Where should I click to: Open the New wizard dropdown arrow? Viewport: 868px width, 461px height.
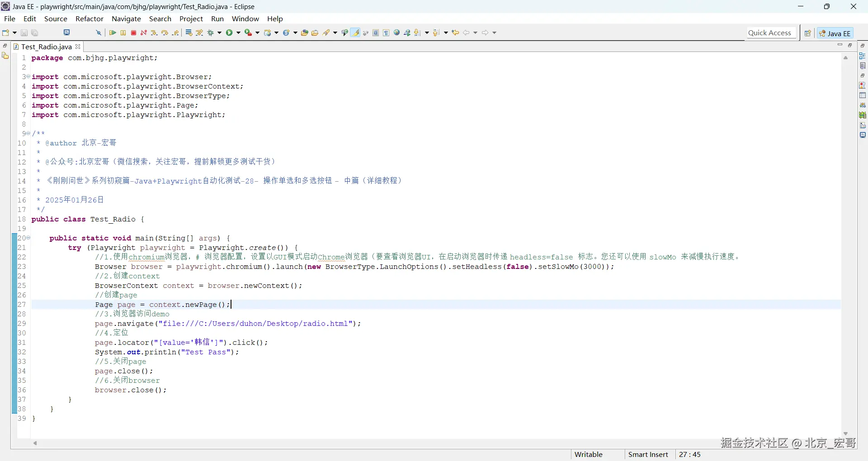point(14,33)
